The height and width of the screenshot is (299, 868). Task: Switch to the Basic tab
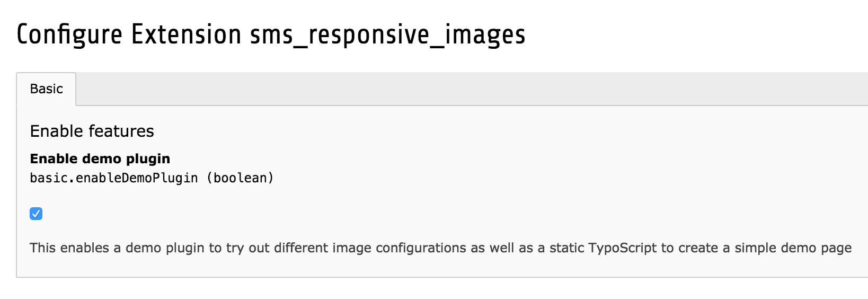point(46,89)
